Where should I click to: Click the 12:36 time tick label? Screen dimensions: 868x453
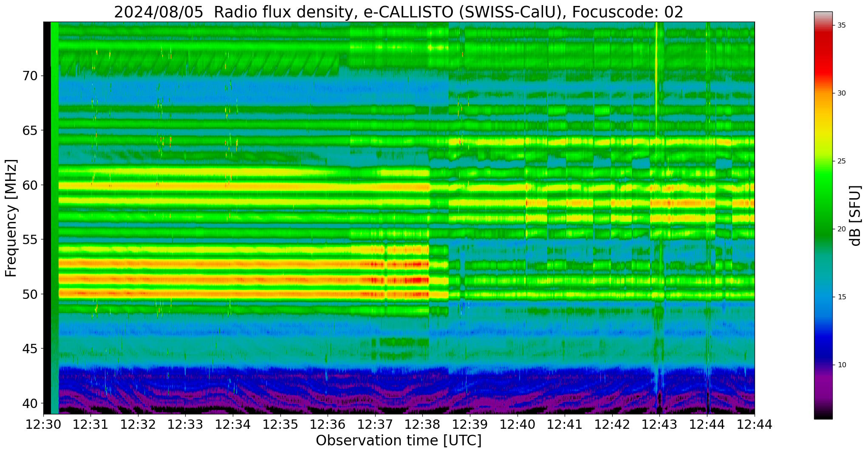(x=328, y=424)
